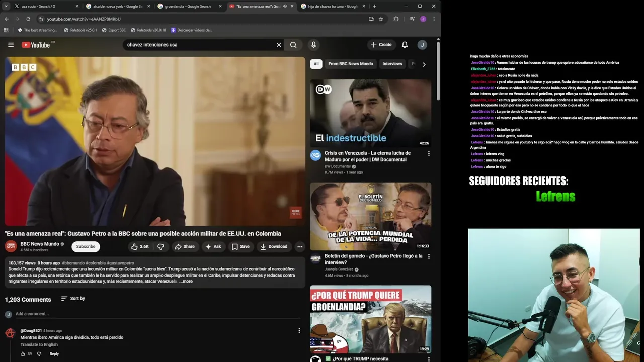The width and height of the screenshot is (644, 362).
Task: Open the YouTube account avatar menu
Action: point(422,45)
